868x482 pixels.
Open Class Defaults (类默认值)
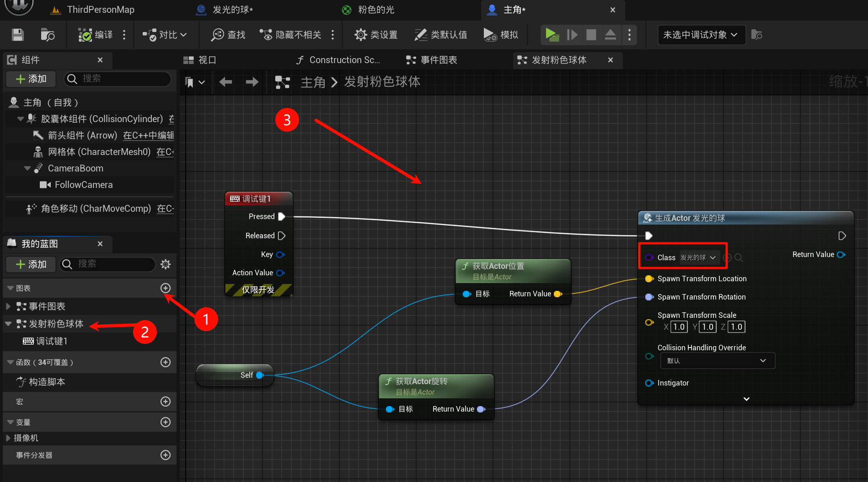pos(441,35)
